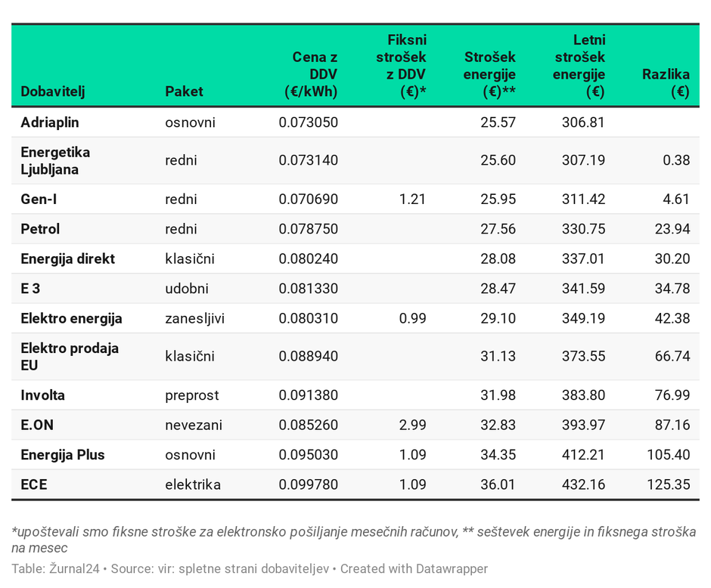The height and width of the screenshot is (588, 711).
Task: Click the Strošek energije column header
Action: pos(489,74)
